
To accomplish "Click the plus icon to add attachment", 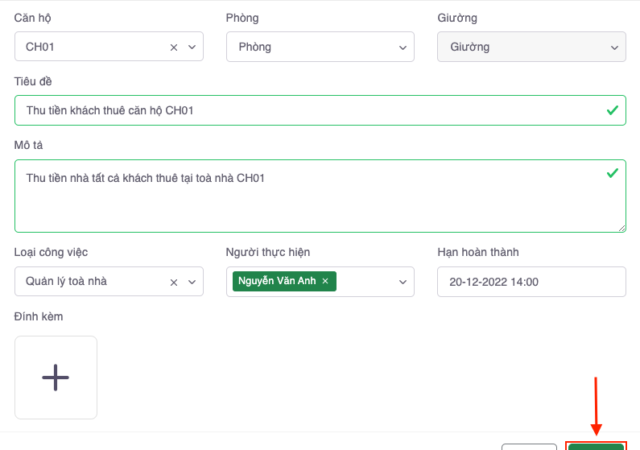I will coord(56,377).
